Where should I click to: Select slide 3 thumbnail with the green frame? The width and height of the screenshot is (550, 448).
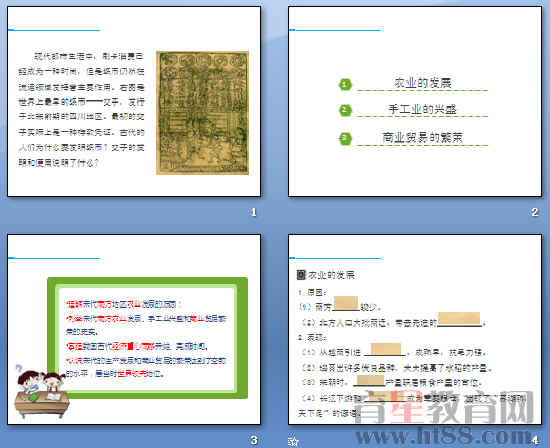pos(134,329)
